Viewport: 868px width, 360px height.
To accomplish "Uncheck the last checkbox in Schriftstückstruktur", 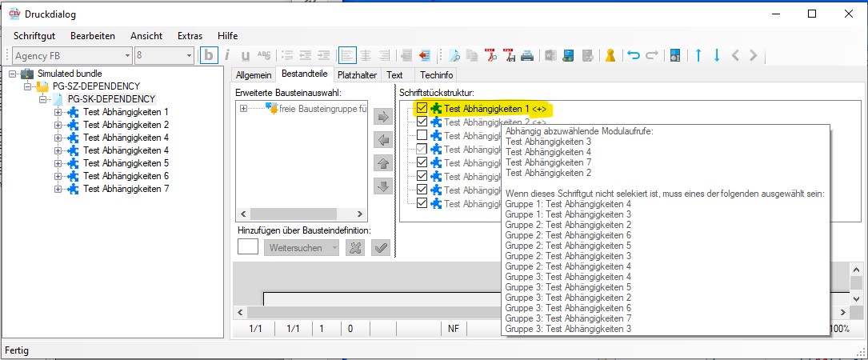I will (x=422, y=203).
